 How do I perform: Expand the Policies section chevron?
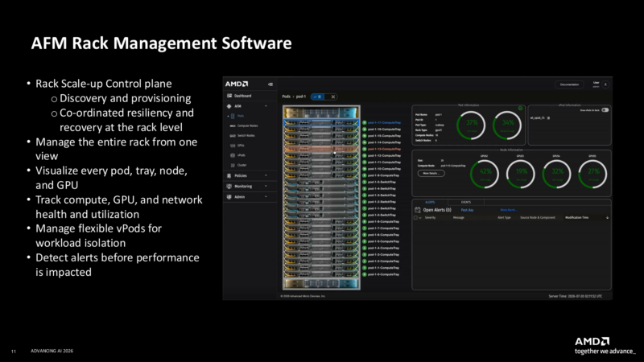coord(266,175)
